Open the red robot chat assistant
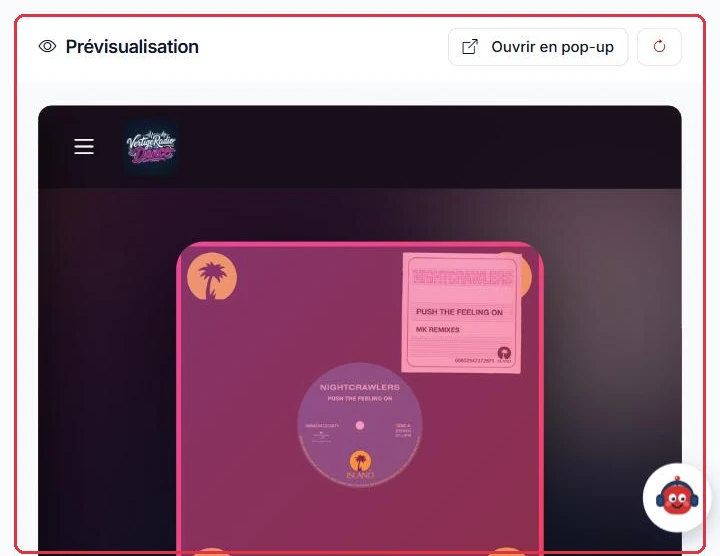 (x=675, y=498)
